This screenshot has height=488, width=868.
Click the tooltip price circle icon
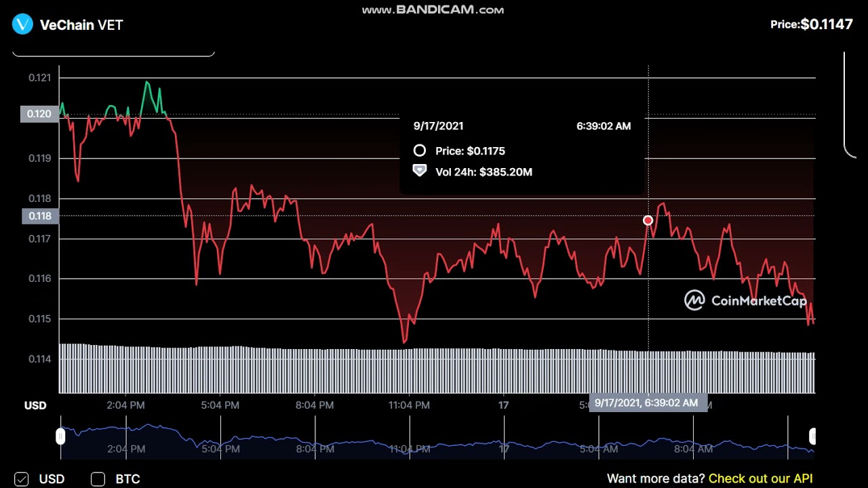(x=420, y=150)
